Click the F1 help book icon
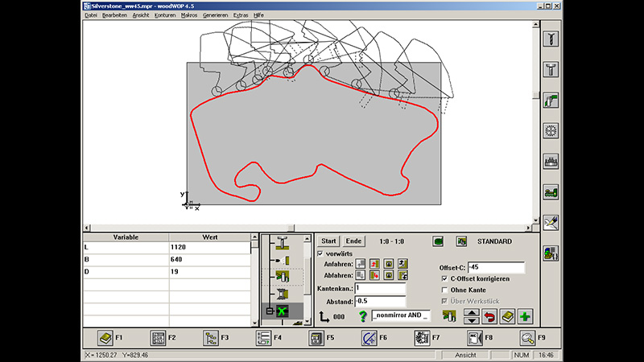 pyautogui.click(x=104, y=338)
